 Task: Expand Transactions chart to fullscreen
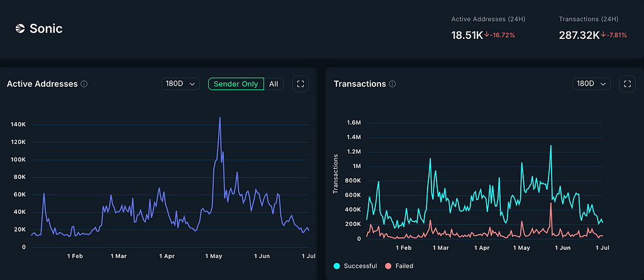pos(627,84)
